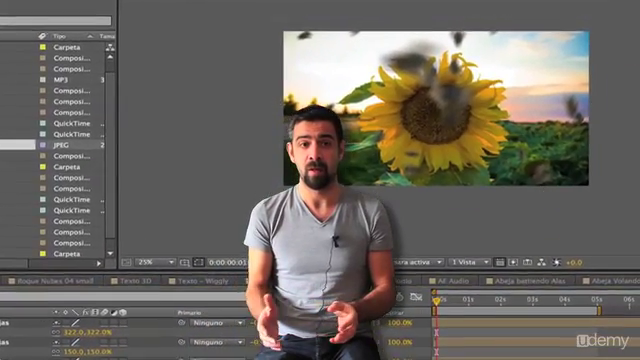640x360 pixels.
Task: Click project panel scroll-down arrow
Action: (110, 254)
